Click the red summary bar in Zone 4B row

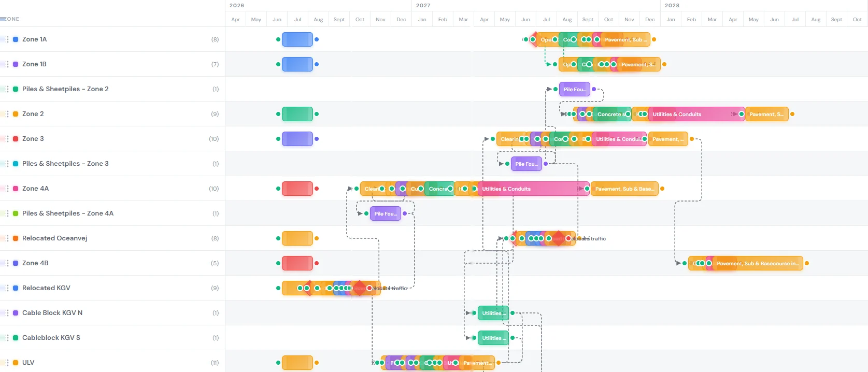tap(297, 263)
